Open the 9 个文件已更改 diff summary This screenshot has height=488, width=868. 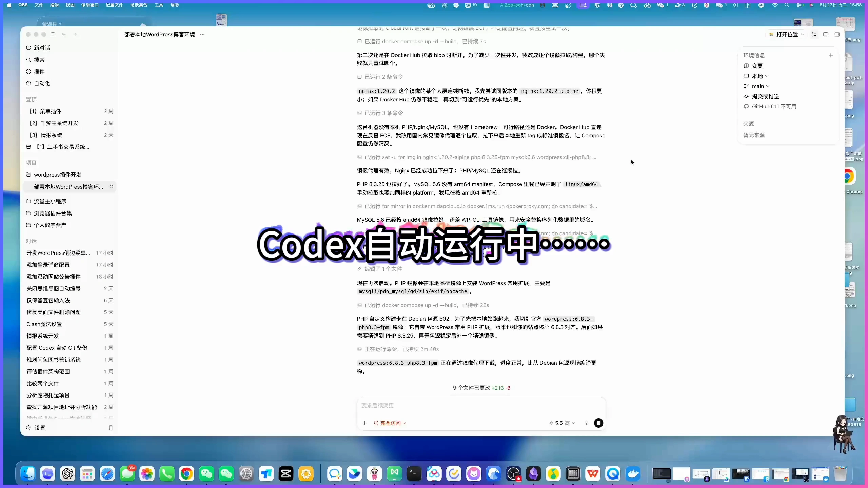pos(481,388)
